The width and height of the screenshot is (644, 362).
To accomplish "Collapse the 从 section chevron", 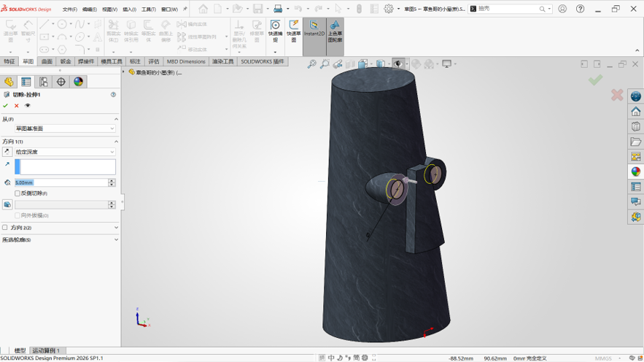I will pos(116,119).
